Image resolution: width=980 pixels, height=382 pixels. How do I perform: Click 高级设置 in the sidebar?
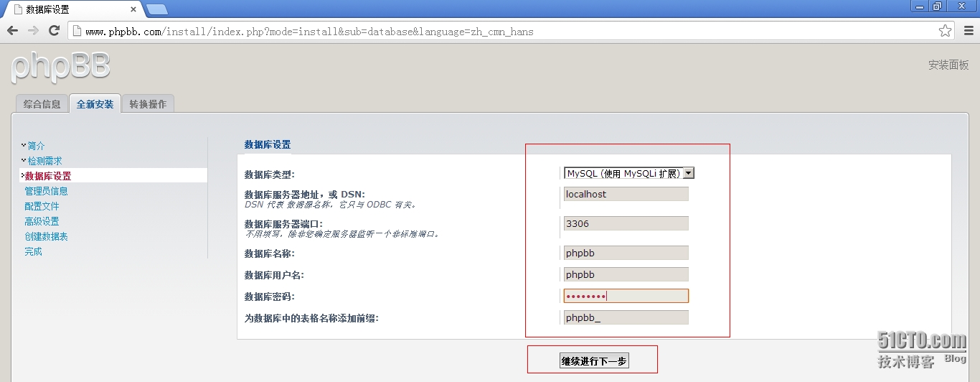pos(42,221)
